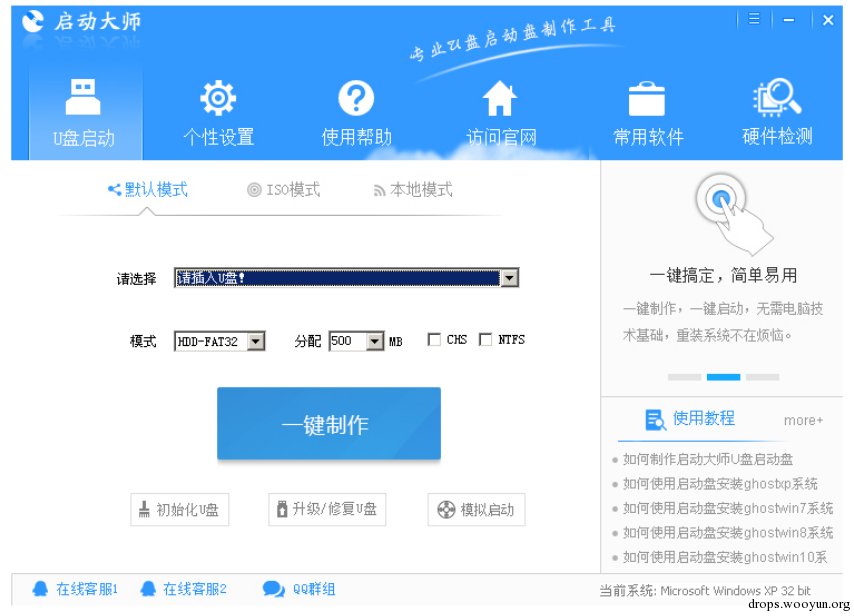Open tutorial about installing ghostwin8 system

[728, 532]
